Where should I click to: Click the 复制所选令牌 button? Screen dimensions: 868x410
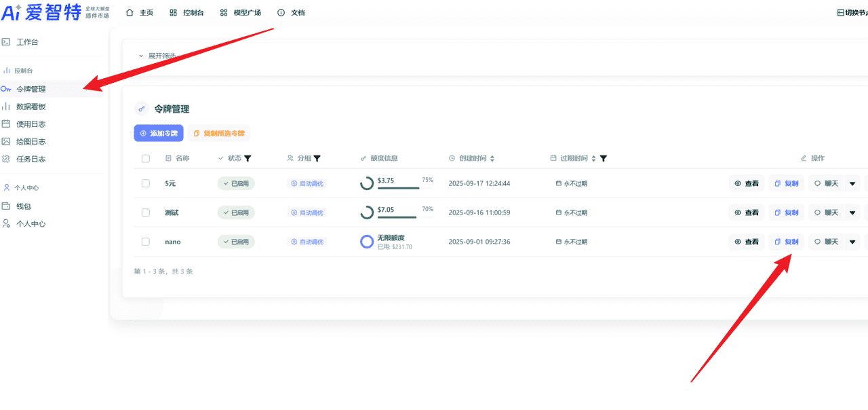tap(218, 133)
